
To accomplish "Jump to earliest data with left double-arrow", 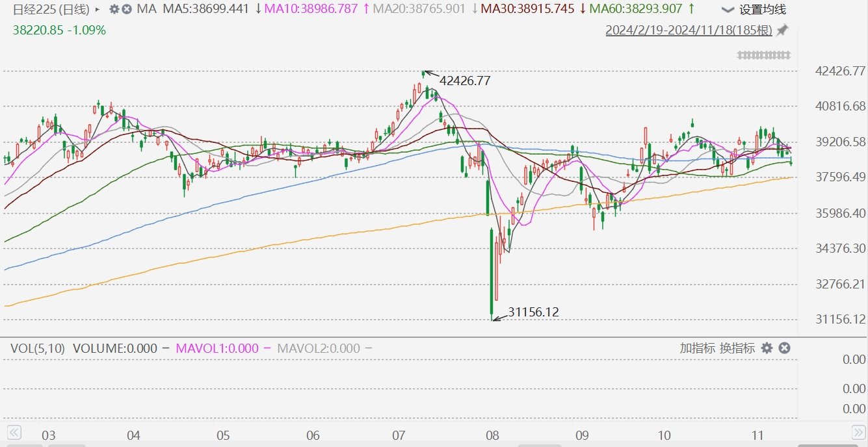I will (x=14, y=432).
